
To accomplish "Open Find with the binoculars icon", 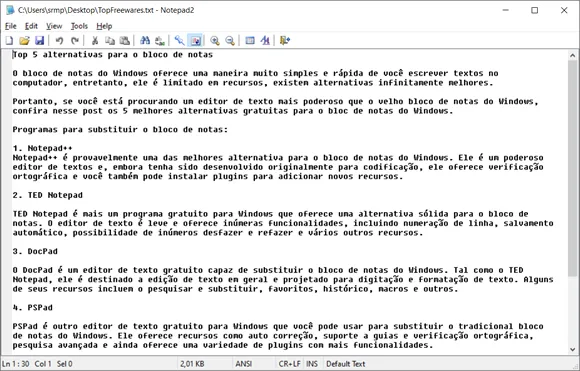I will tap(145, 40).
